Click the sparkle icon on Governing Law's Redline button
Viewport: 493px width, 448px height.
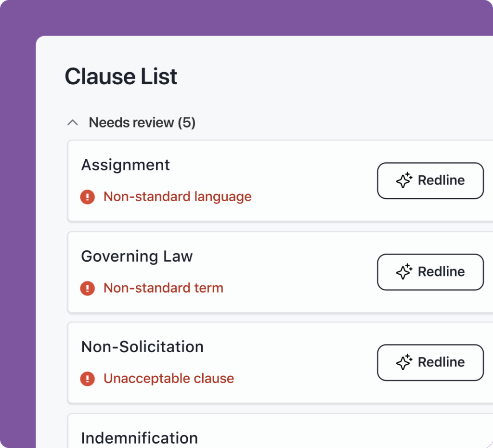point(403,271)
